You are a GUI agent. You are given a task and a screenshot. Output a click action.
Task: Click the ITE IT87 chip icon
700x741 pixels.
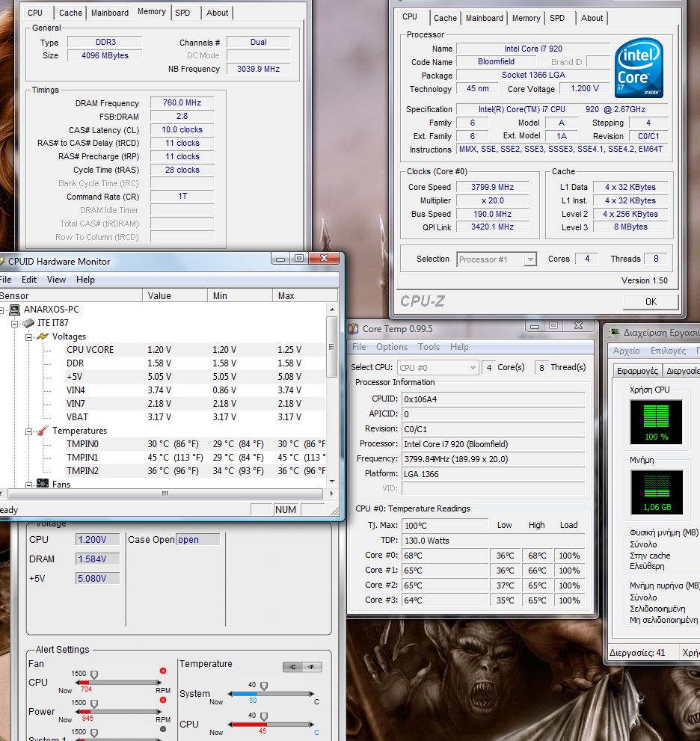[x=29, y=323]
